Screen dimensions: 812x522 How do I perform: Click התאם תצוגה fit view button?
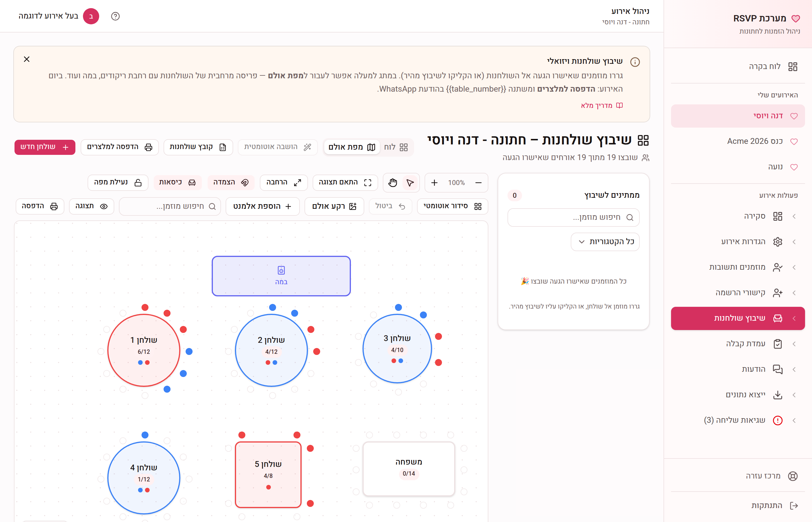[x=345, y=183]
